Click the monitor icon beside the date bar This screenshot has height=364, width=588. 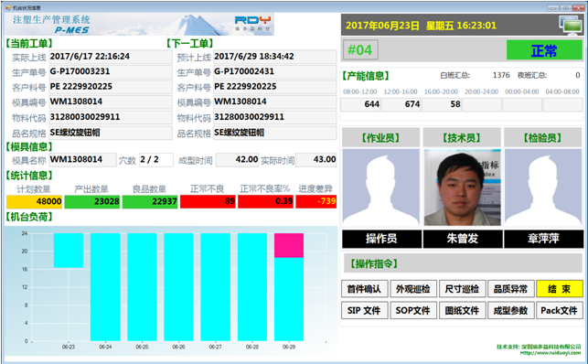[x=571, y=25]
